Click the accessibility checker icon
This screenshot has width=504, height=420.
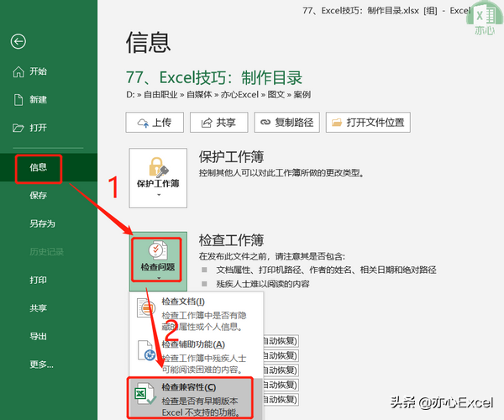146,351
